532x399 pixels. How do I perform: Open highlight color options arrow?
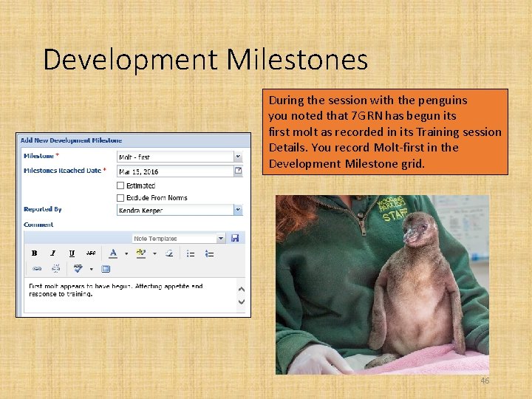(154, 253)
